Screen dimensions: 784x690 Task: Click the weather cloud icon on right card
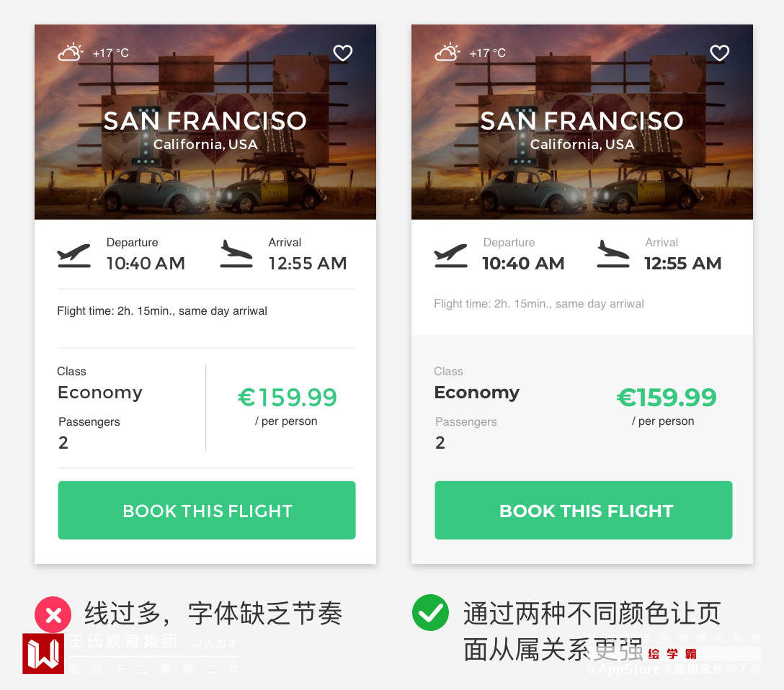pos(447,53)
